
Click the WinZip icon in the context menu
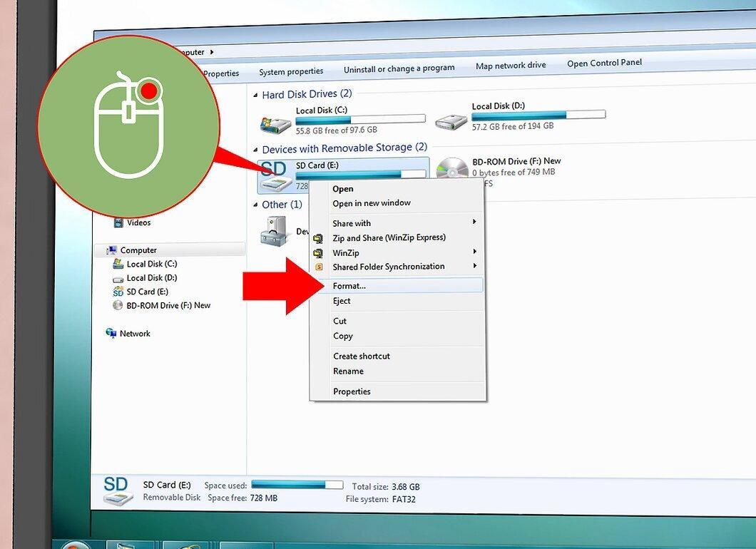[318, 253]
